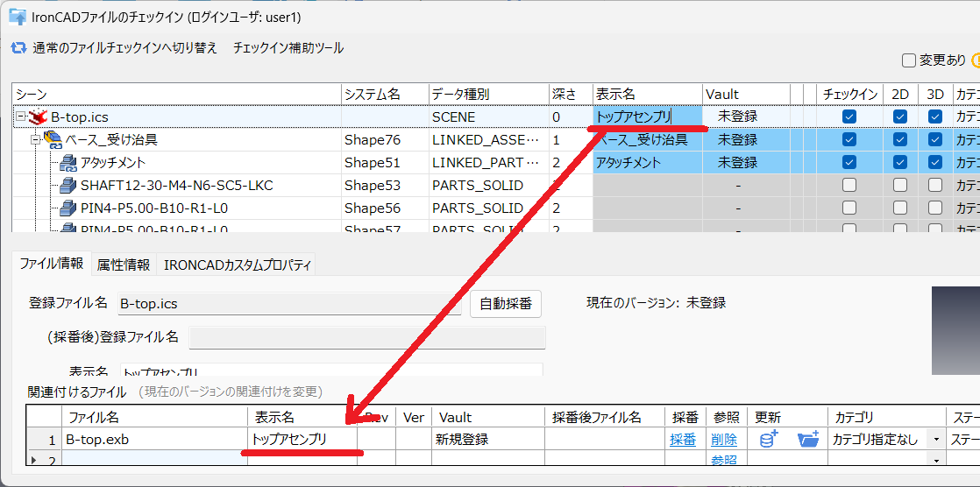Click the IronCAD check-in window title icon
The width and height of the screenshot is (980, 487).
(x=18, y=17)
